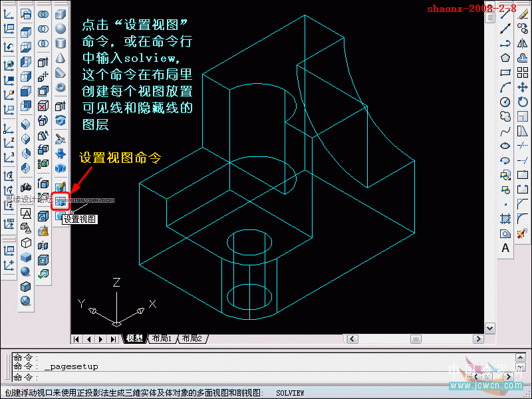
Task: Click the Erase modify tool
Action: (523, 14)
